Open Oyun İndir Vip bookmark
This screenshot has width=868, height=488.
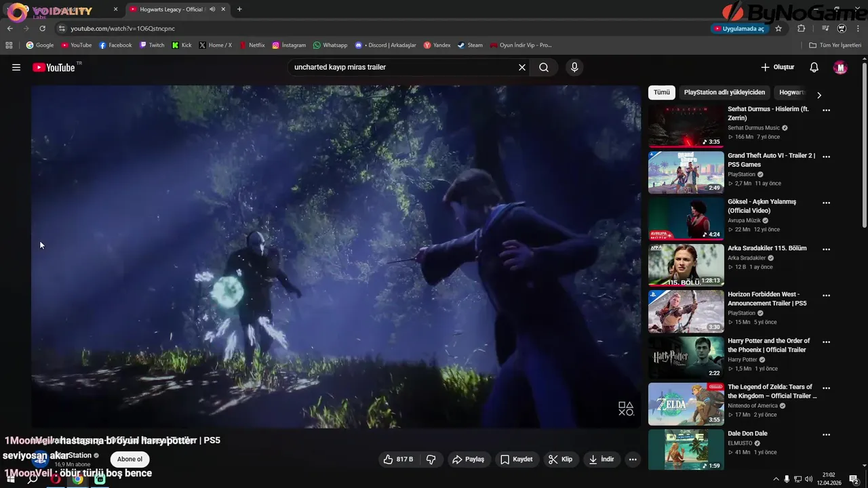(x=521, y=45)
